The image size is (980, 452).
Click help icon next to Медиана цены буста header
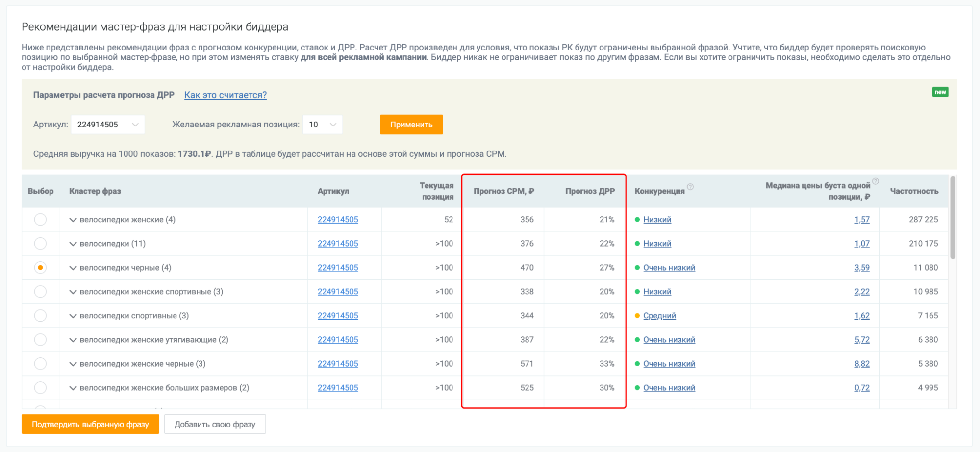(876, 181)
